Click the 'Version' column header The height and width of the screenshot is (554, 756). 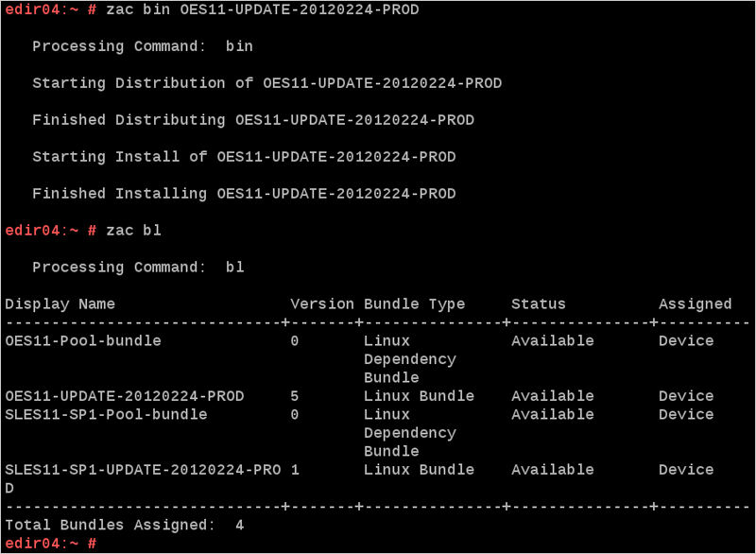[322, 304]
